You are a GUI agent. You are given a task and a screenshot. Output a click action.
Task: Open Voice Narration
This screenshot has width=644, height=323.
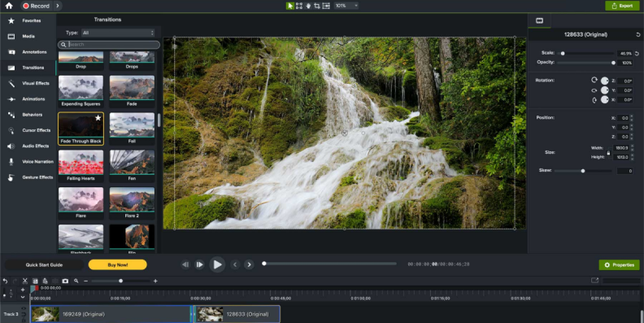coord(28,161)
